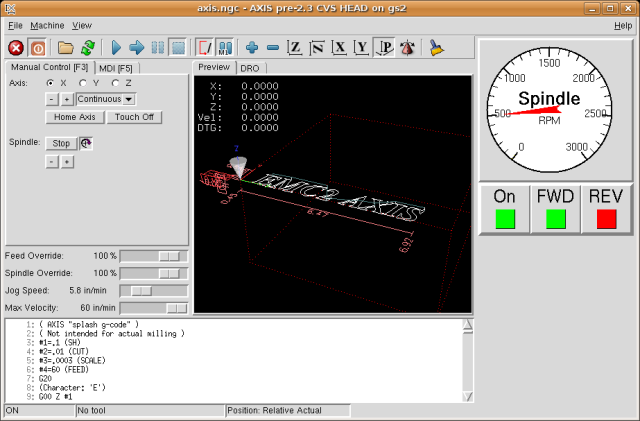Open the View menu
The image size is (640, 421).
coord(82,25)
